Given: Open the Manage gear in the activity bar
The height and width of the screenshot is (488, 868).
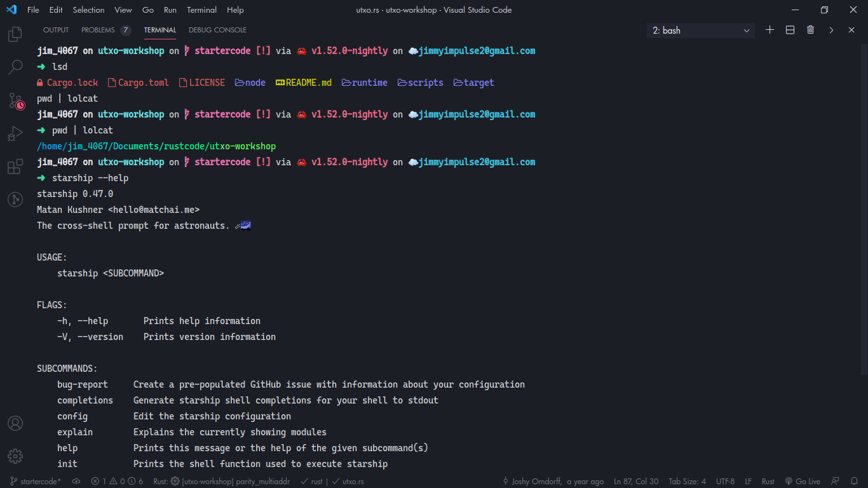Looking at the screenshot, I should click(15, 456).
